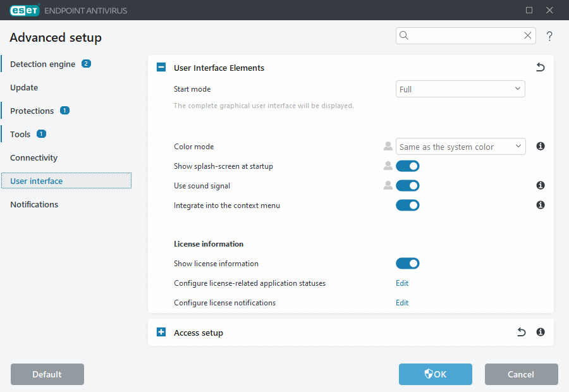Disable Show splash-screen at startup
This screenshot has width=569, height=392.
408,166
